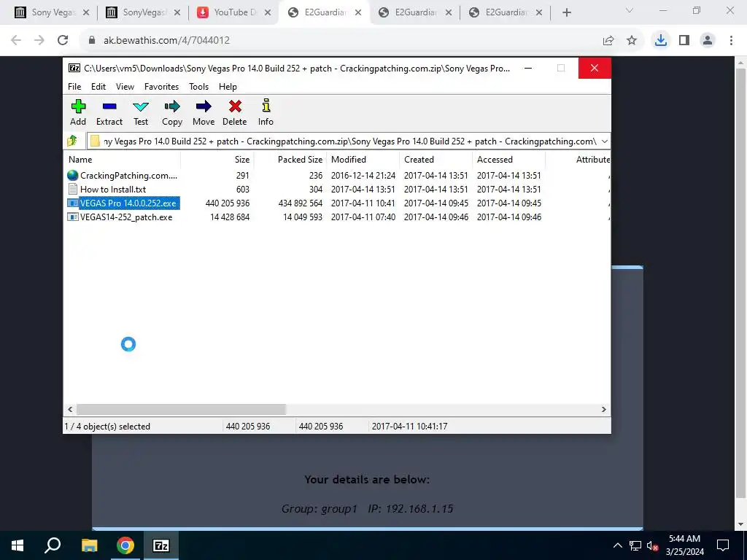Open the Edit menu

pyautogui.click(x=98, y=87)
